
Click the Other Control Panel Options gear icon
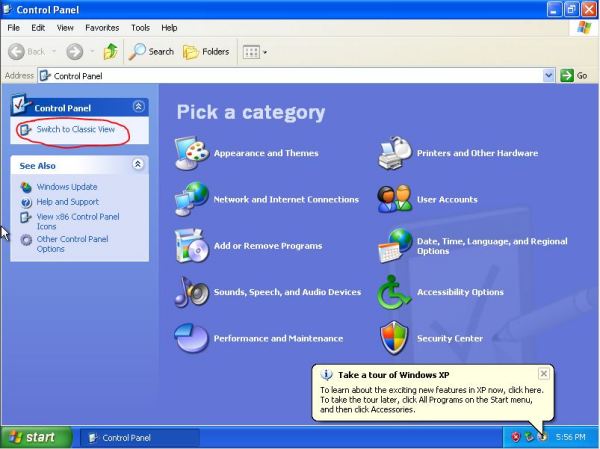pos(26,240)
